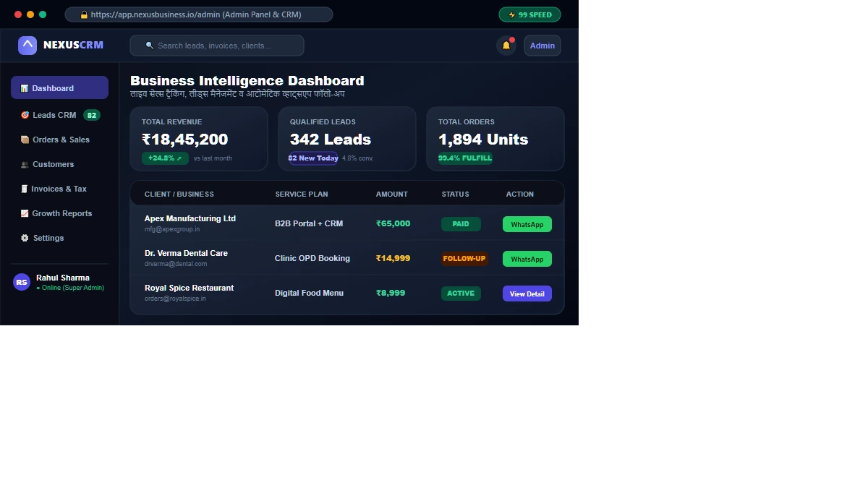This screenshot has width=868, height=488.
Task: Click the Business Intelligence Dashboard heading
Action: pyautogui.click(x=247, y=81)
